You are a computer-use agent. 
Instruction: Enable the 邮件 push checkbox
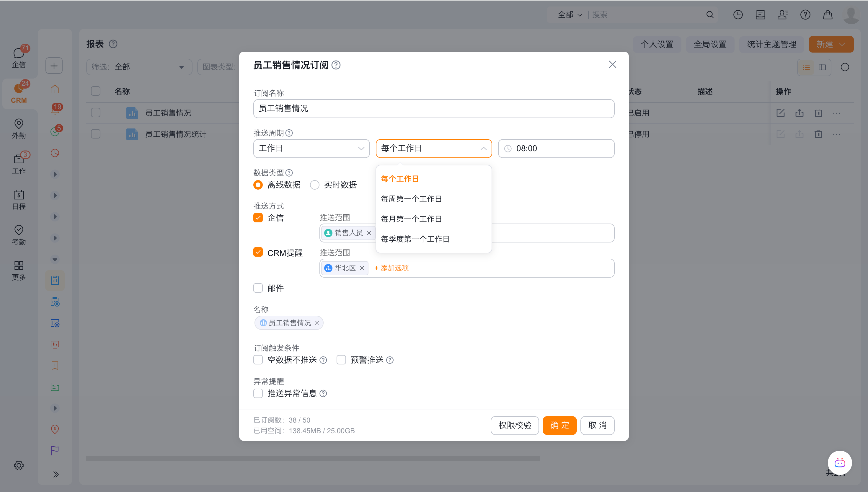[258, 288]
